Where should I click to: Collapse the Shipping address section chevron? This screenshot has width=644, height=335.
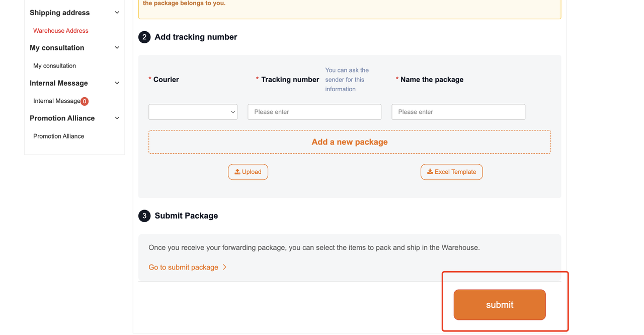[x=117, y=13]
